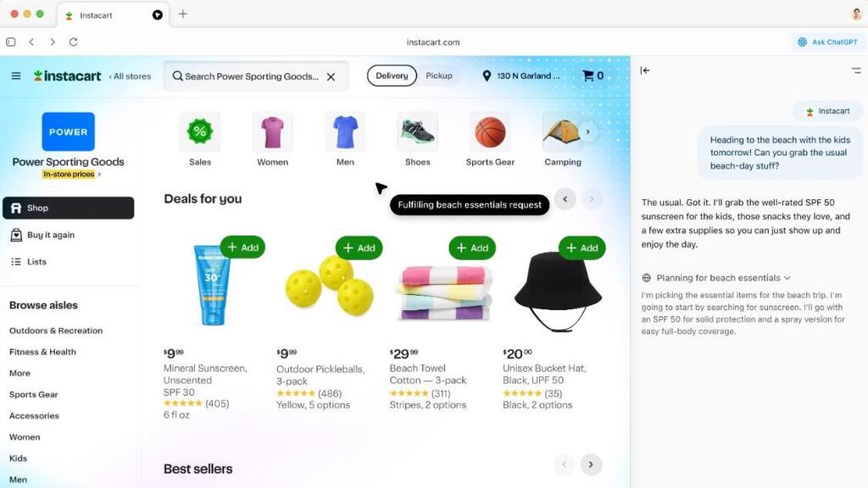Reload the page with refresh icon
Image resolution: width=868 pixels, height=488 pixels.
click(x=73, y=42)
